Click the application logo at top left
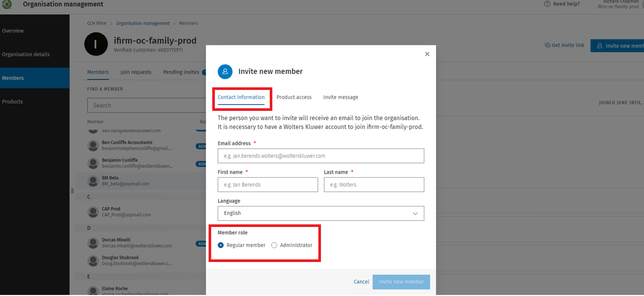Image resolution: width=644 pixels, height=296 pixels. [7, 4]
